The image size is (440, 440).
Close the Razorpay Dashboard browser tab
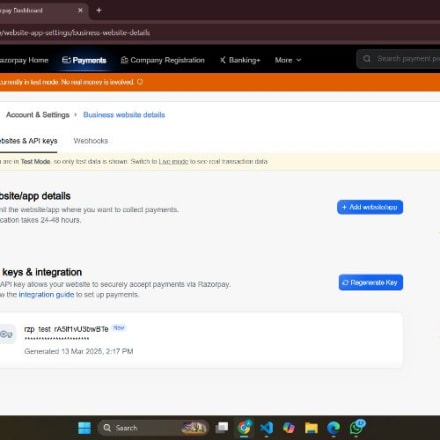(x=80, y=10)
